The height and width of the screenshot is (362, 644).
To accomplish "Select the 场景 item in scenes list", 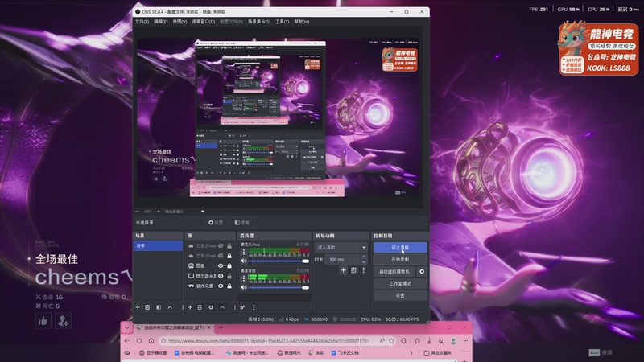I will [x=158, y=245].
